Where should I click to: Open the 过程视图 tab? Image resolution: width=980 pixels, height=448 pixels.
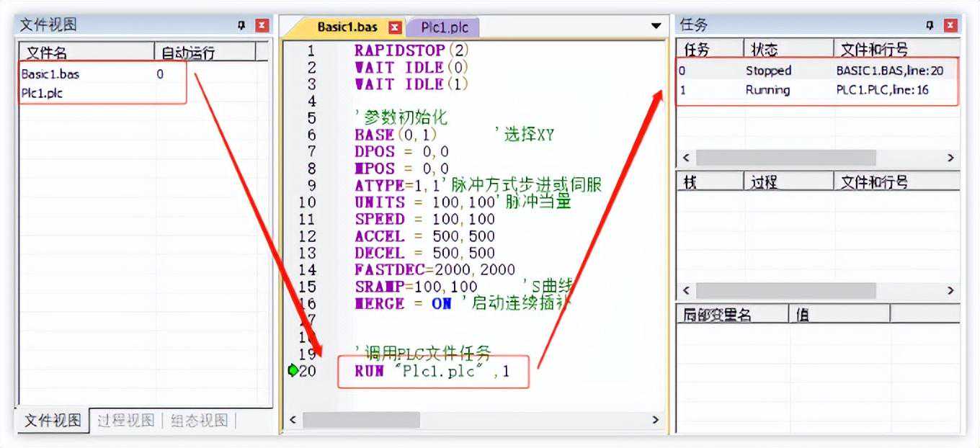(126, 421)
